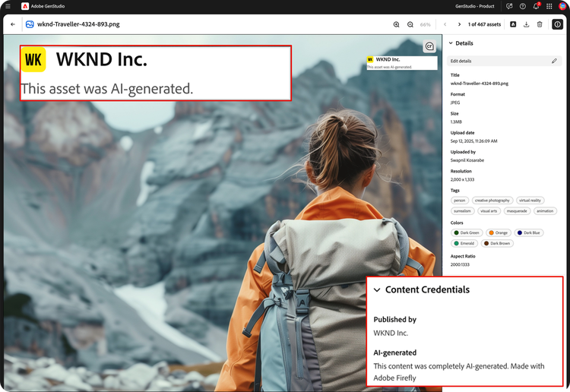Click the 'person' tag
Screen dimensions: 570x392
[460, 201]
